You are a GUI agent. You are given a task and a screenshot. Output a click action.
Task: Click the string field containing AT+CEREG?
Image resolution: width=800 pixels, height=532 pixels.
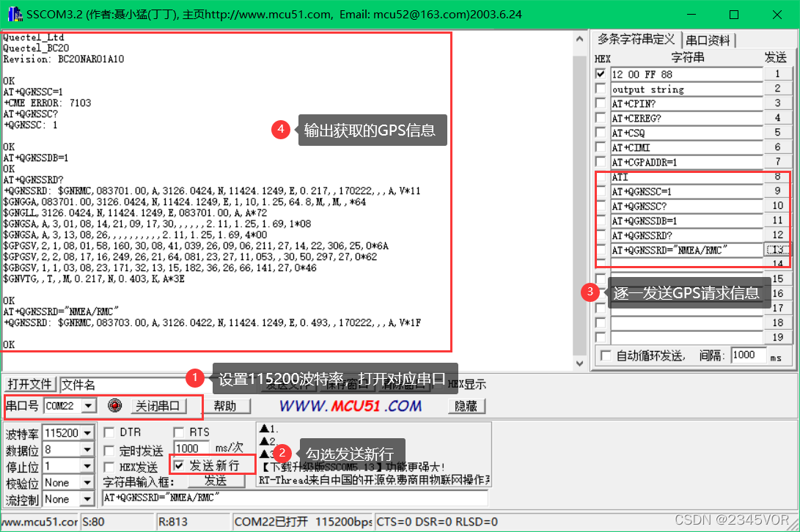point(686,118)
